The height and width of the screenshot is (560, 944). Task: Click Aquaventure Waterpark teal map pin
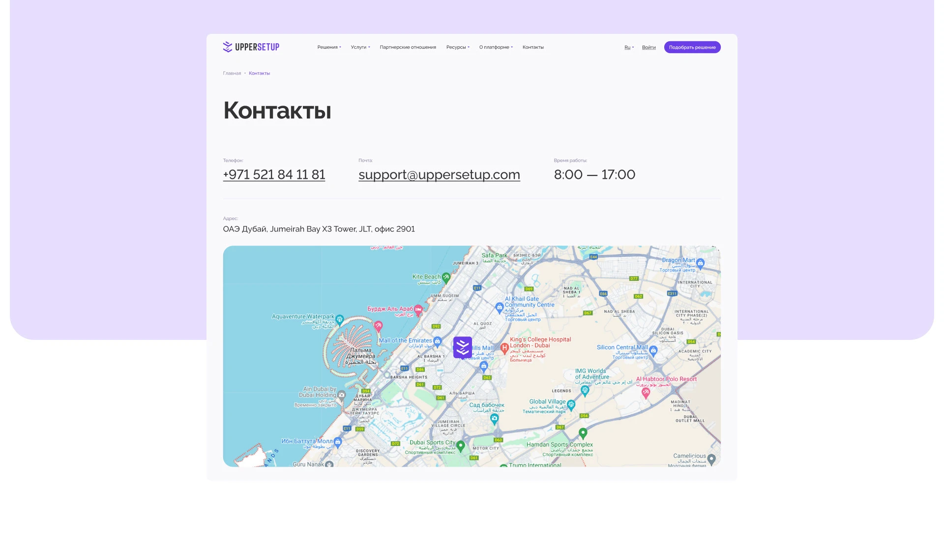pos(339,319)
